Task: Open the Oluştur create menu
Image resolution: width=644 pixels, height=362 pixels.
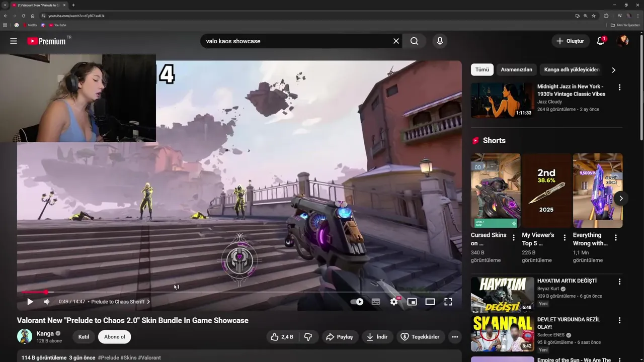Action: [571, 41]
